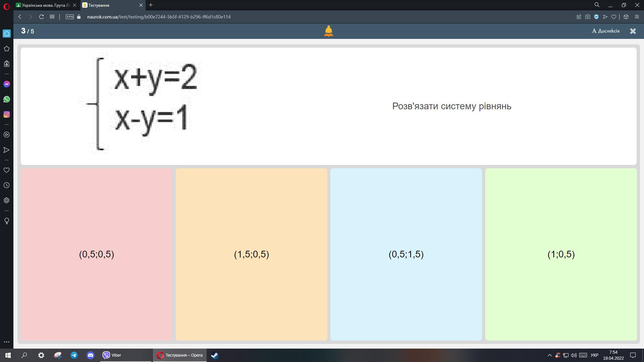Show hidden system tray icons
Viewport: 644px width, 362px height.
click(x=549, y=355)
